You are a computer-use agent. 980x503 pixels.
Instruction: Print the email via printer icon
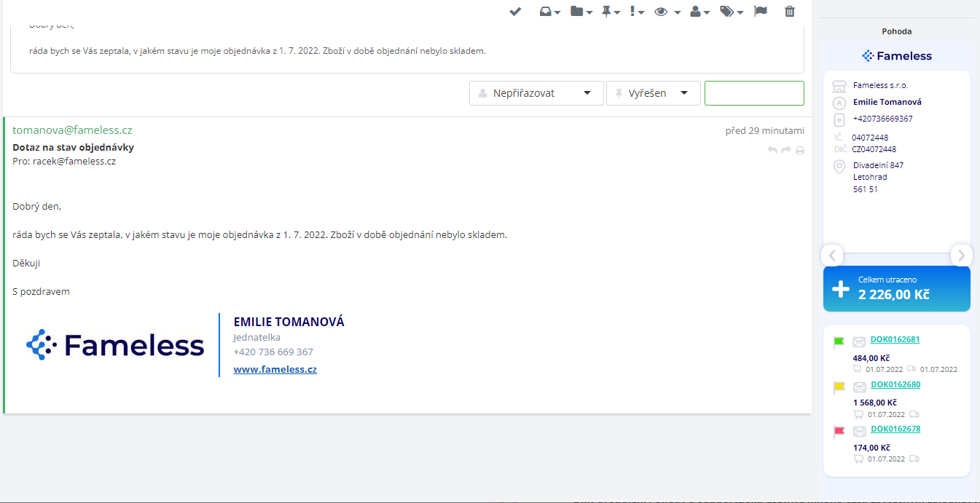(x=800, y=151)
